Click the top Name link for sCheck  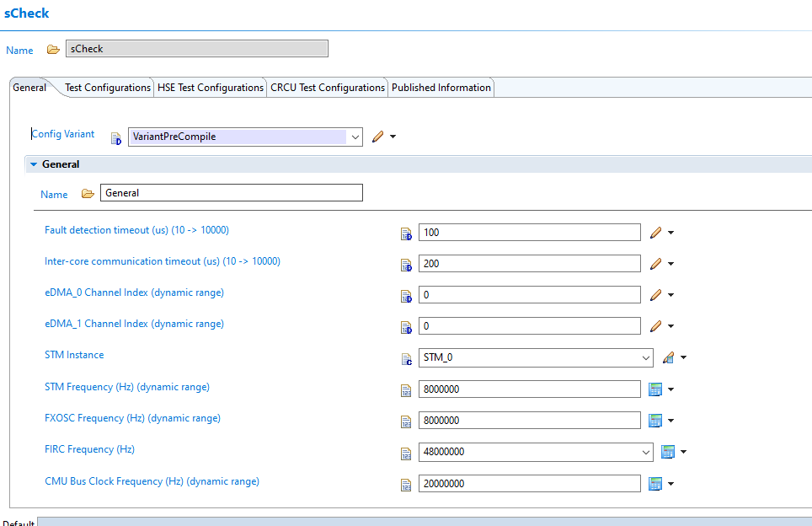tap(19, 51)
